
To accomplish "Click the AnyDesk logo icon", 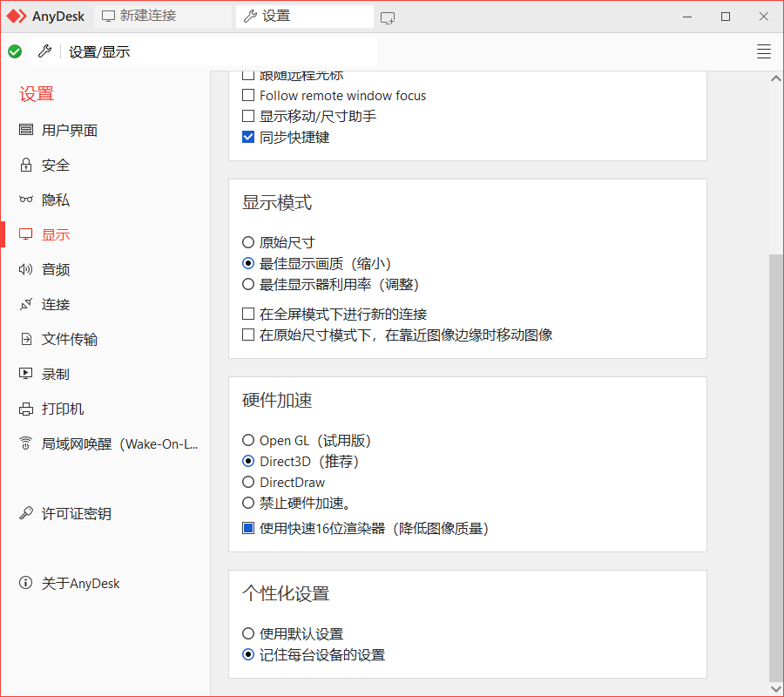I will pos(17,16).
